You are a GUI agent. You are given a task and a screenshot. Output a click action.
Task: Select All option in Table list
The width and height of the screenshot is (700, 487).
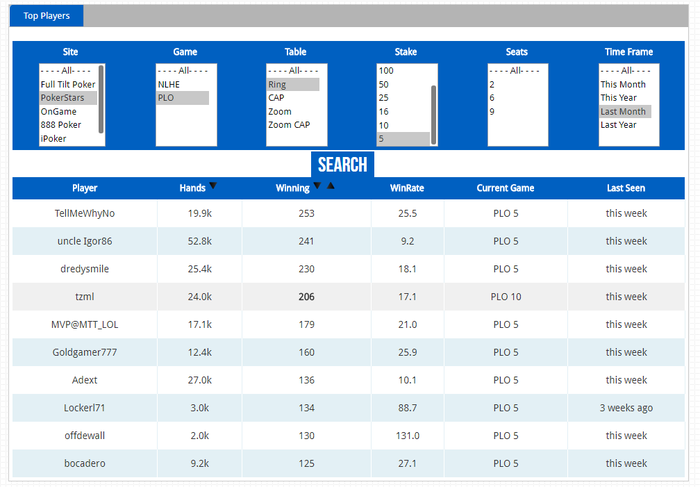click(293, 71)
